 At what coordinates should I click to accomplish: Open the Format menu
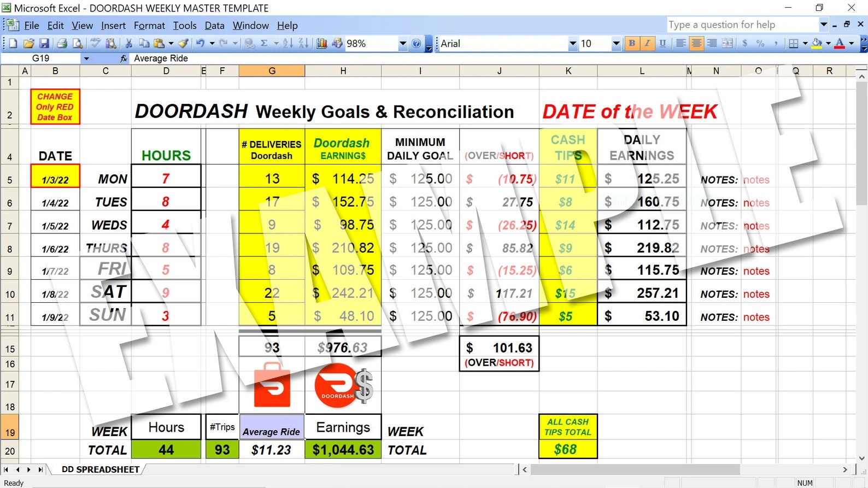(x=149, y=25)
